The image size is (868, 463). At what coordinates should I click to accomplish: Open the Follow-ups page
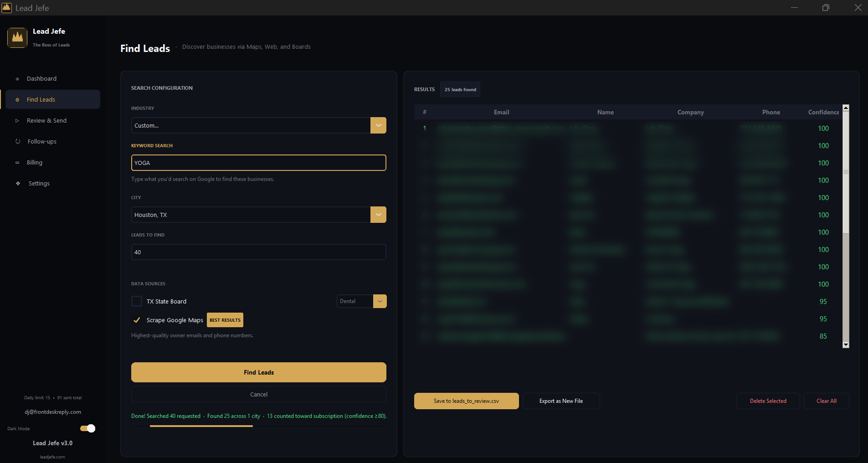coord(42,142)
